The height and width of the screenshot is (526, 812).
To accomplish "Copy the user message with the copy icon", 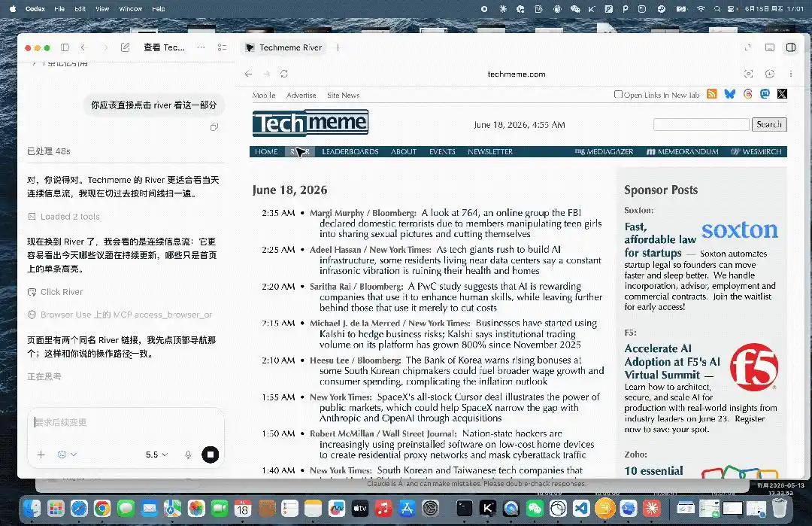I will click(214, 127).
